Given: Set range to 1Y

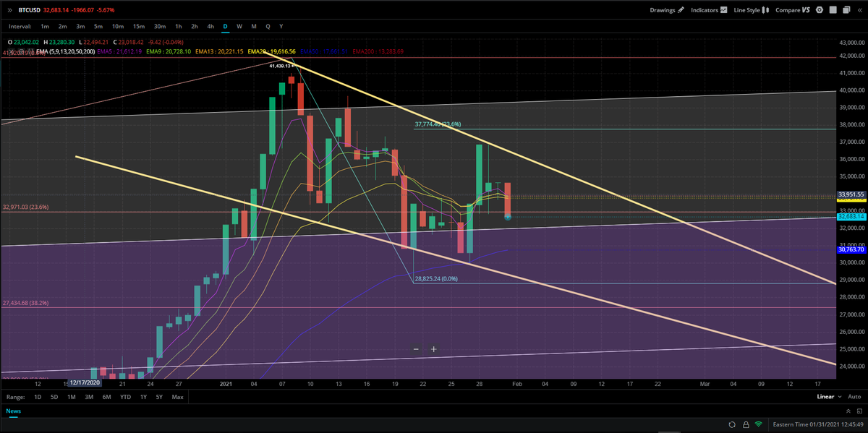Looking at the screenshot, I should (x=143, y=397).
